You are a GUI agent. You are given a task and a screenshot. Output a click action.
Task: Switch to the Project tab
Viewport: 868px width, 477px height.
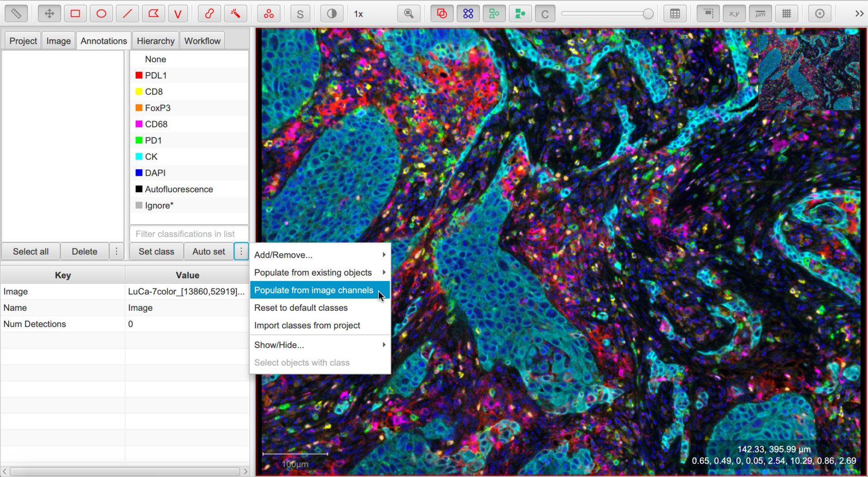point(23,41)
